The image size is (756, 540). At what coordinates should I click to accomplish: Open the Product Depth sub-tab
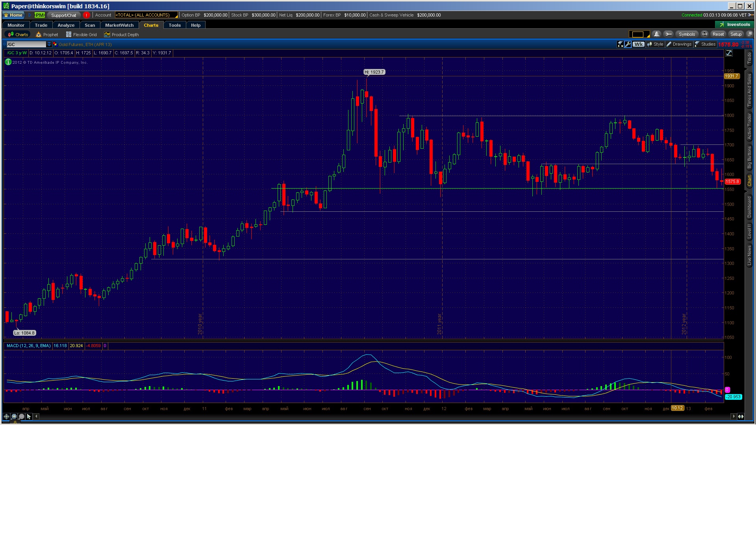pyautogui.click(x=121, y=35)
